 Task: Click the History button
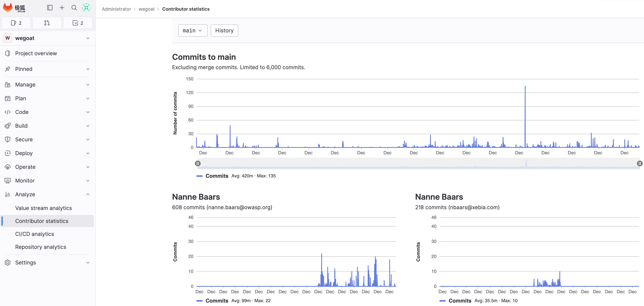224,30
